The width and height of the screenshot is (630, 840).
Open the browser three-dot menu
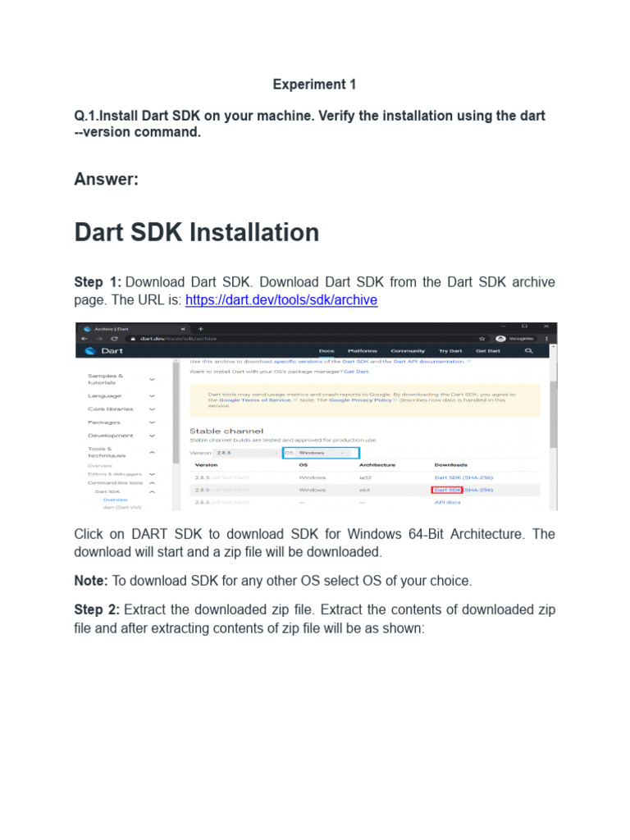tap(546, 339)
